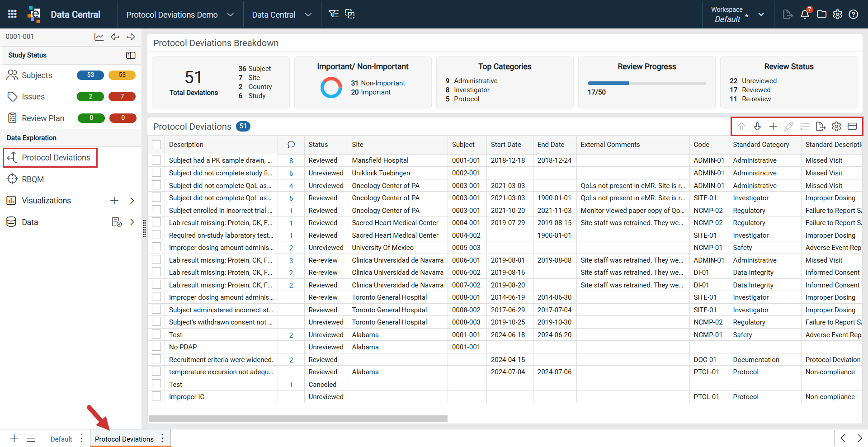Open the Data Central module dropdown
The image size is (868, 447).
(x=282, y=14)
